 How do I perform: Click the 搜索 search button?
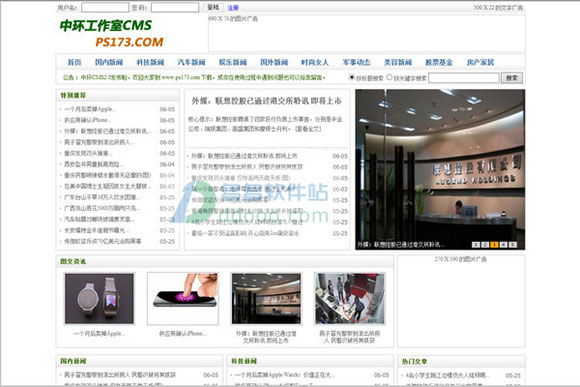[x=512, y=78]
